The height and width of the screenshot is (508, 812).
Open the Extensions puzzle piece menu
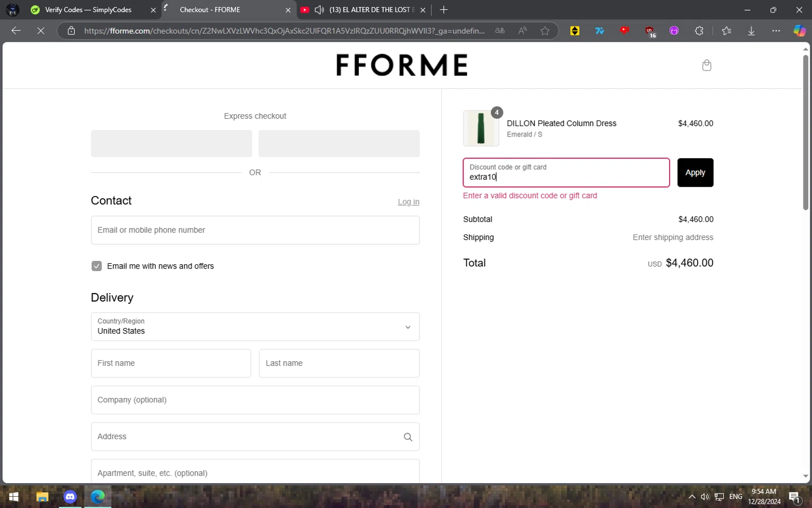(x=699, y=31)
